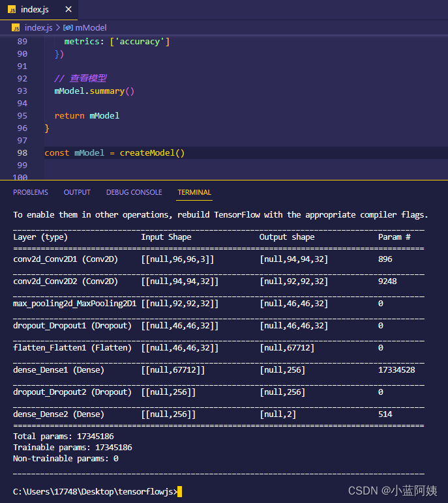Click the parameter count 17334528
Viewport: 448px width, 503px height.
click(396, 370)
